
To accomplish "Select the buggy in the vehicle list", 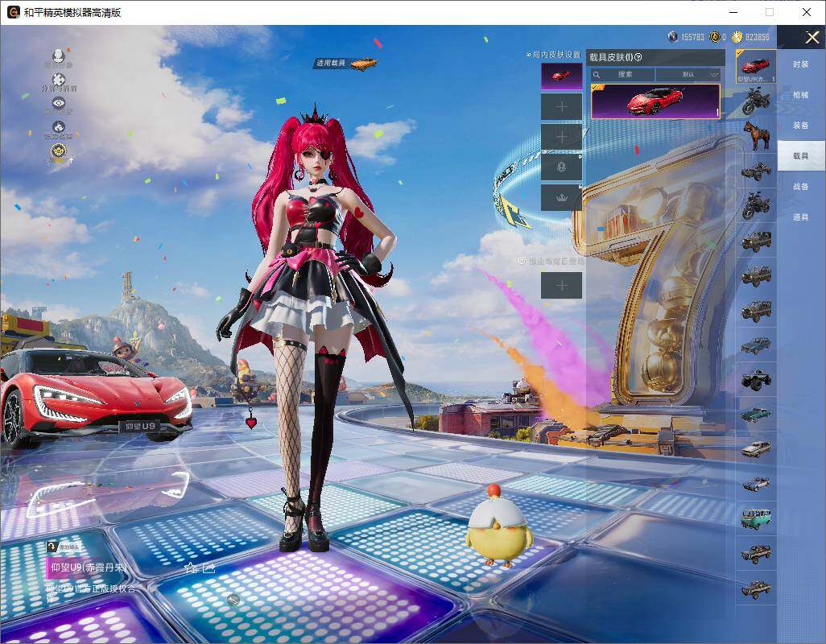I will [757, 171].
